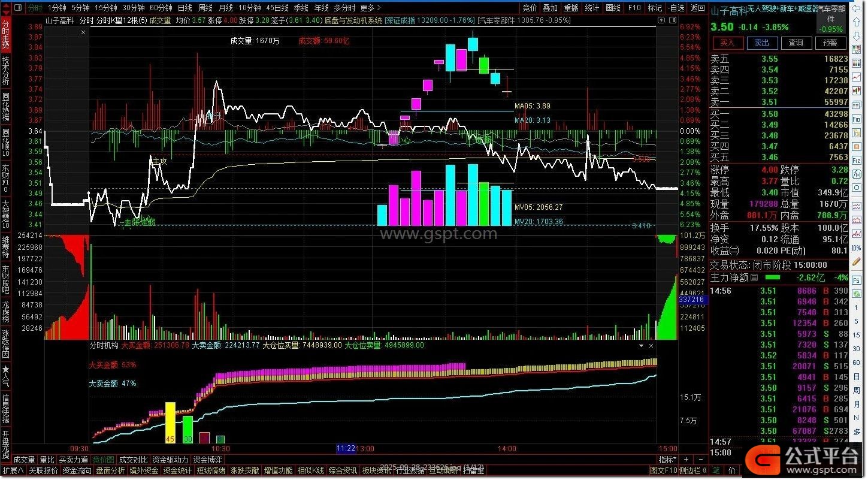Open F10 company info
The height and width of the screenshot is (480, 868).
tap(634, 8)
